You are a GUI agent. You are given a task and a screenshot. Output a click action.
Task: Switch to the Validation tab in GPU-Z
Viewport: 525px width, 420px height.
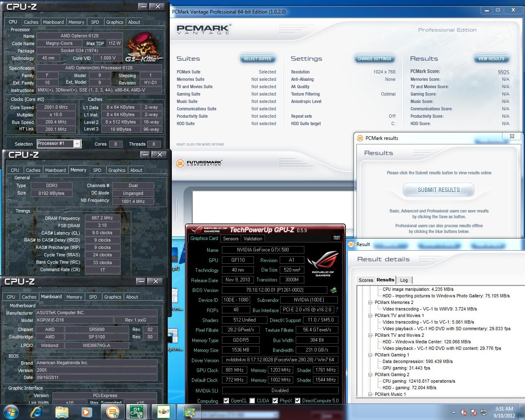tap(253, 238)
